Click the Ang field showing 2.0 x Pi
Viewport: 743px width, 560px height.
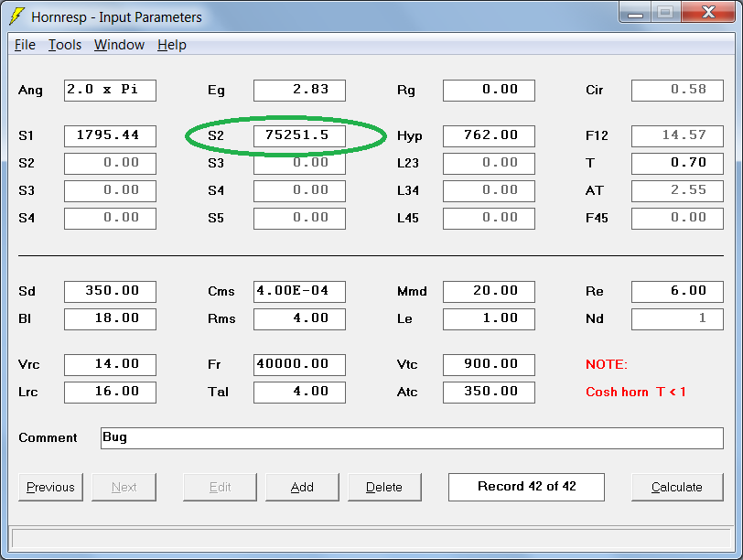110,90
